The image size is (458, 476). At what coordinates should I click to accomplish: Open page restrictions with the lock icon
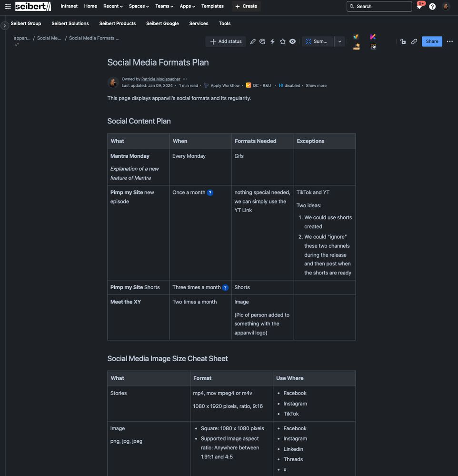(403, 41)
